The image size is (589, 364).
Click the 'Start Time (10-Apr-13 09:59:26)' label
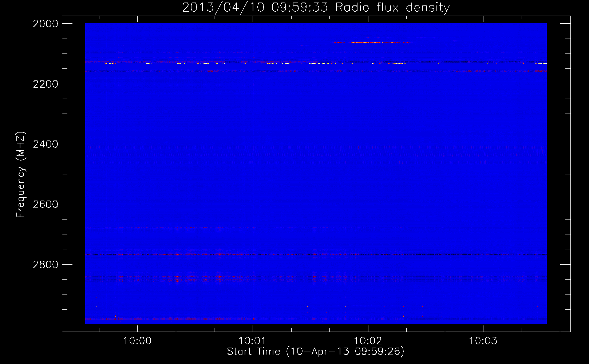tap(316, 351)
